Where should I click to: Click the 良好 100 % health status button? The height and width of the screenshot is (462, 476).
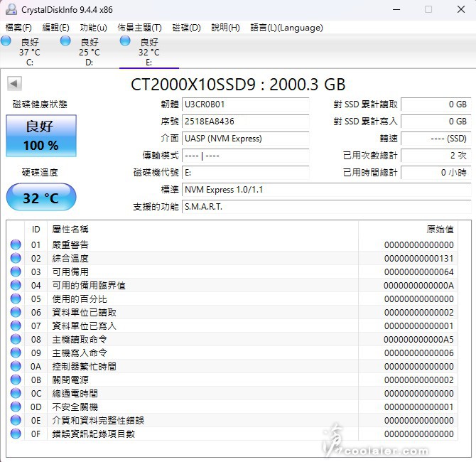pos(40,136)
